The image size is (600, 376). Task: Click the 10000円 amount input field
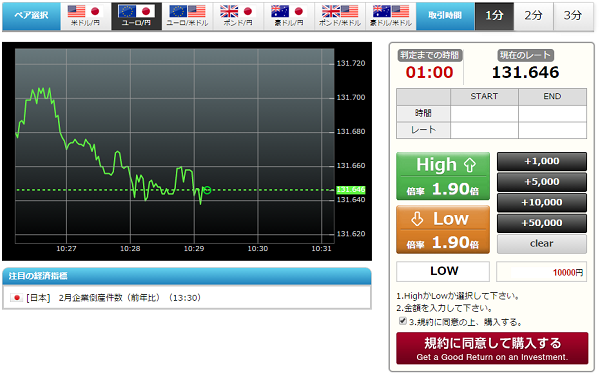[541, 272]
